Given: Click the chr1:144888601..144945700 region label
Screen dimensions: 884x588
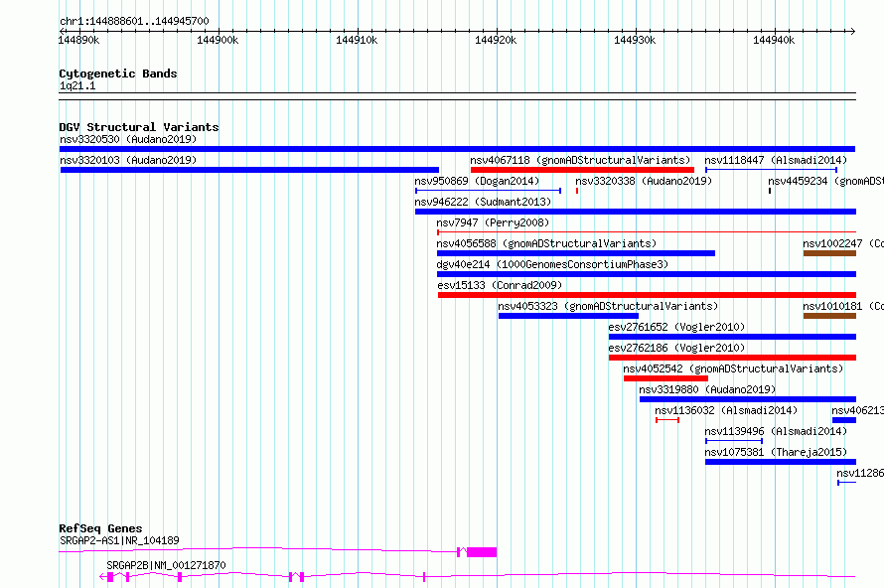Looking at the screenshot, I should click(134, 21).
